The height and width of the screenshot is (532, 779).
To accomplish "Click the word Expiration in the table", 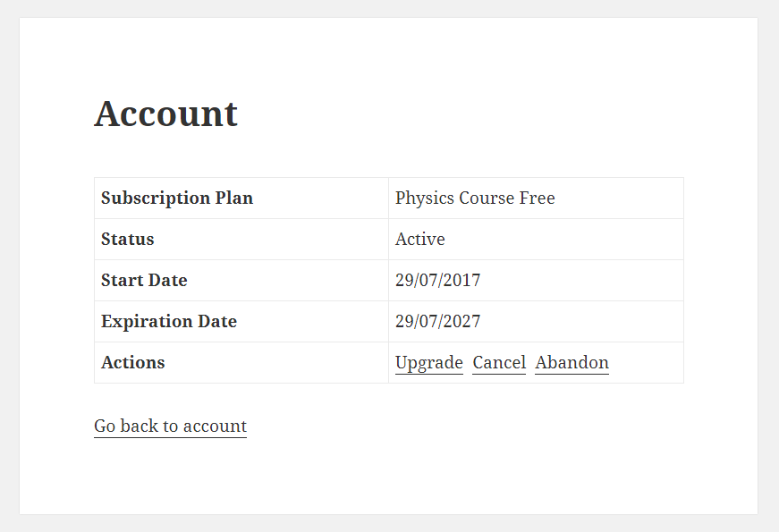I will (147, 321).
